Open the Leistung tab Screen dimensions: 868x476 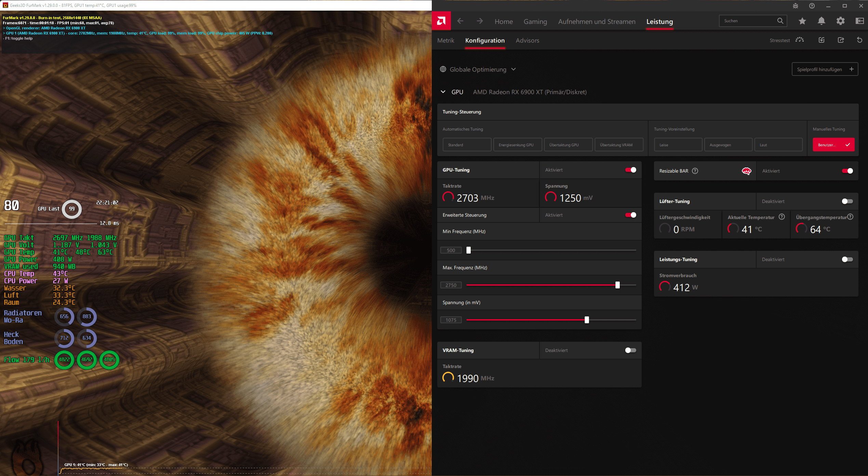[659, 22]
